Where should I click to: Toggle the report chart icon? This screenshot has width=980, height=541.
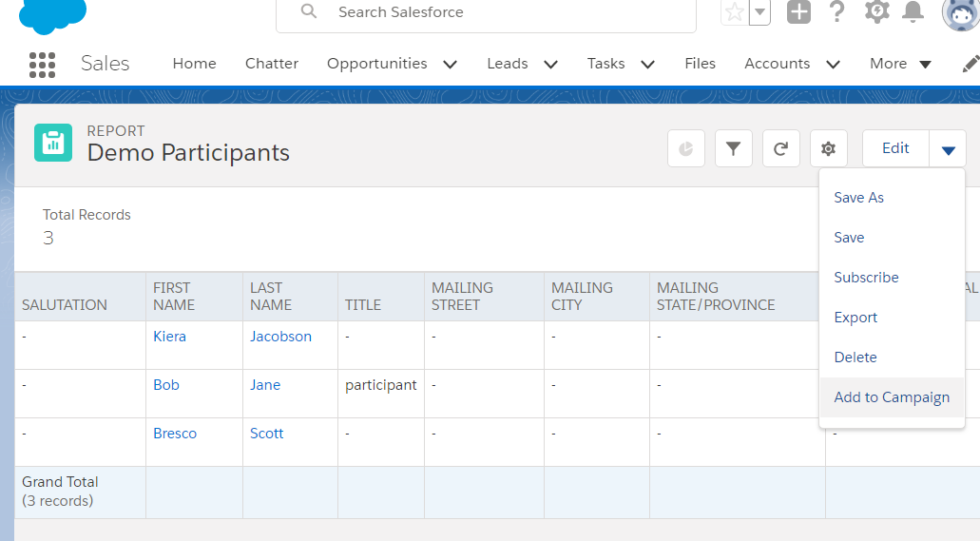(685, 148)
